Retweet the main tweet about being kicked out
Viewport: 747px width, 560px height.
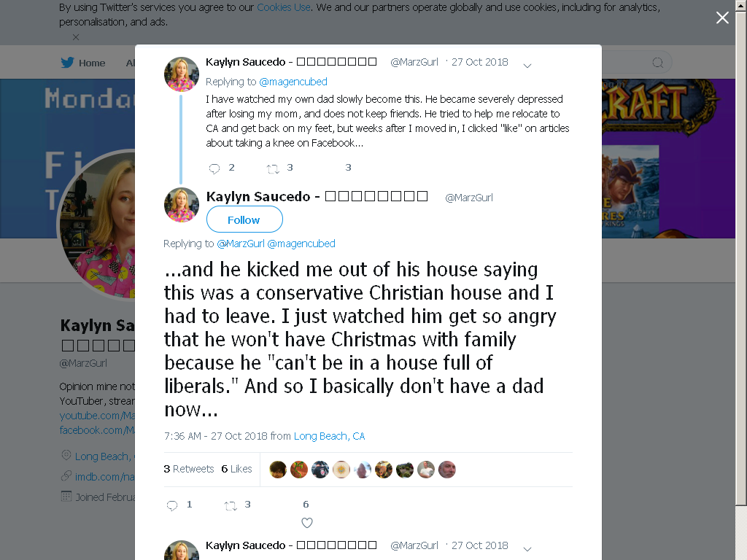tap(231, 505)
